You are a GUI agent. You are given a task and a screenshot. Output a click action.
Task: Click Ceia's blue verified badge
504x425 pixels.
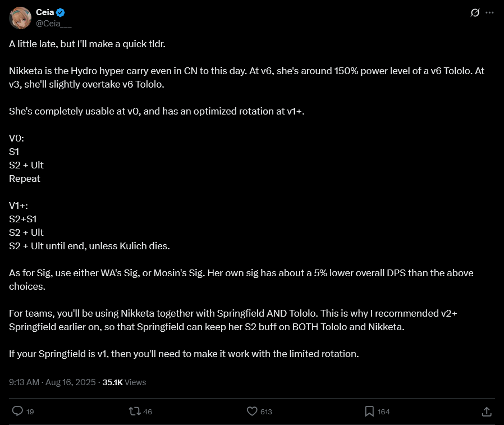(61, 12)
